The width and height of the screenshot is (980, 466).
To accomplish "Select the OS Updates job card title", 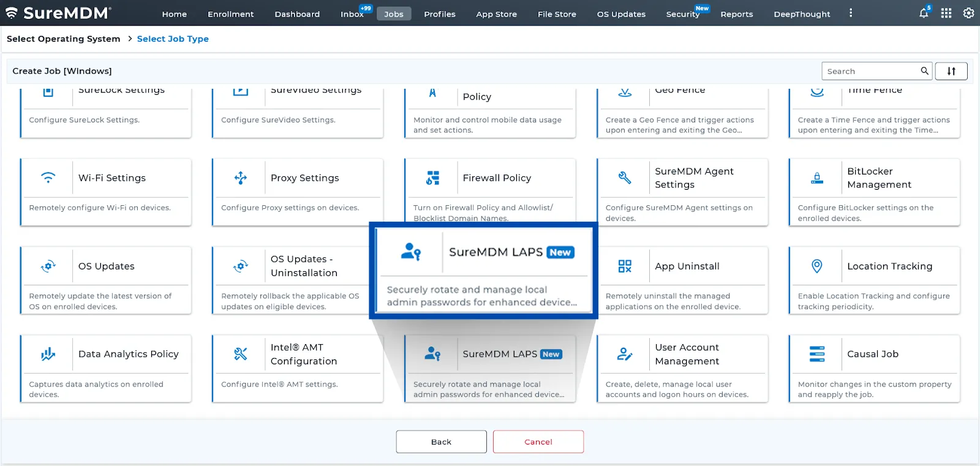I will tap(107, 266).
